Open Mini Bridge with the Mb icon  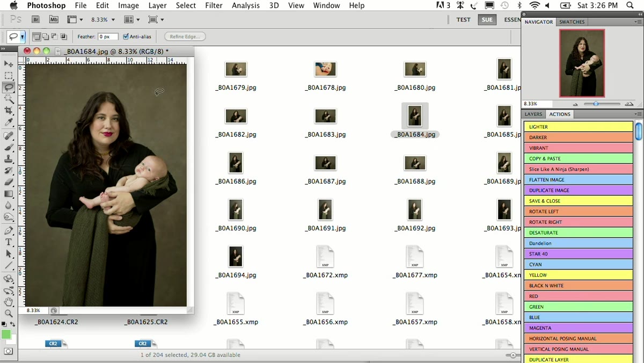[53, 19]
